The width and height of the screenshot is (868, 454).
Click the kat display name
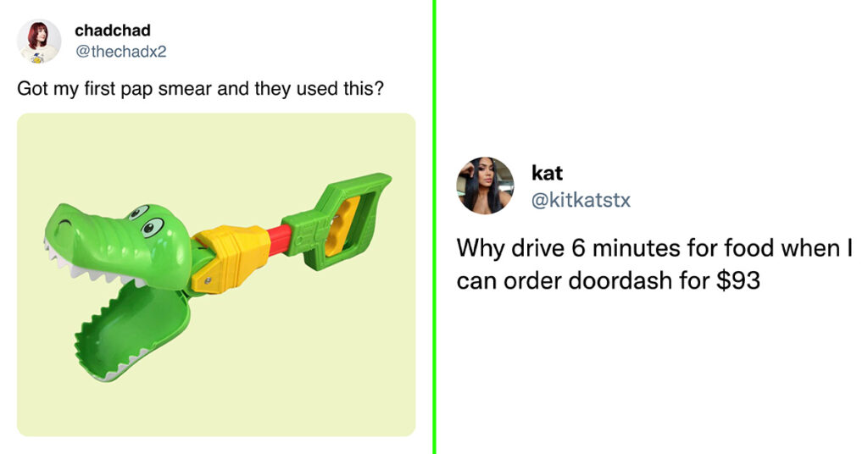pos(547,173)
